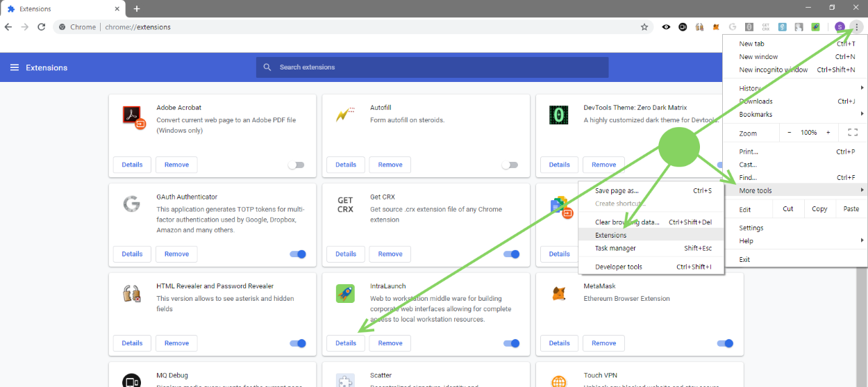The height and width of the screenshot is (387, 868).
Task: Expand the More tools submenu
Action: pyautogui.click(x=795, y=190)
